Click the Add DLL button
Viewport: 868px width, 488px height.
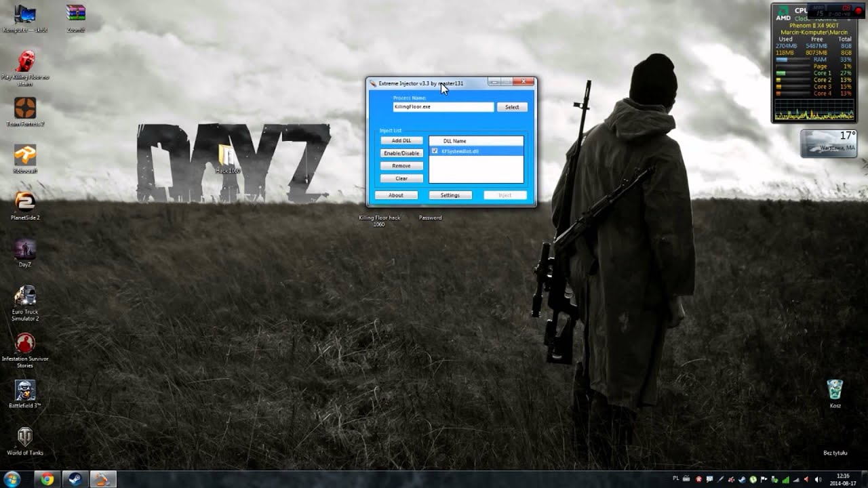click(401, 140)
